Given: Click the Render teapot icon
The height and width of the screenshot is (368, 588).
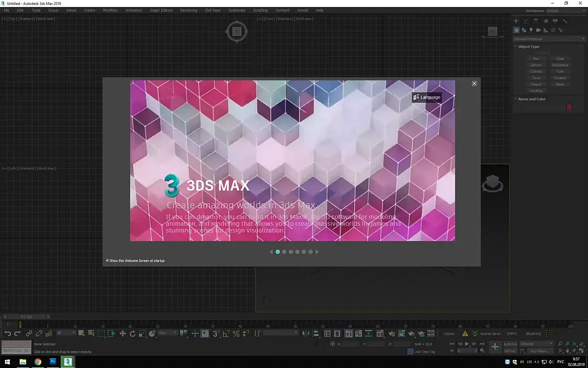Looking at the screenshot, I should pyautogui.click(x=412, y=334).
